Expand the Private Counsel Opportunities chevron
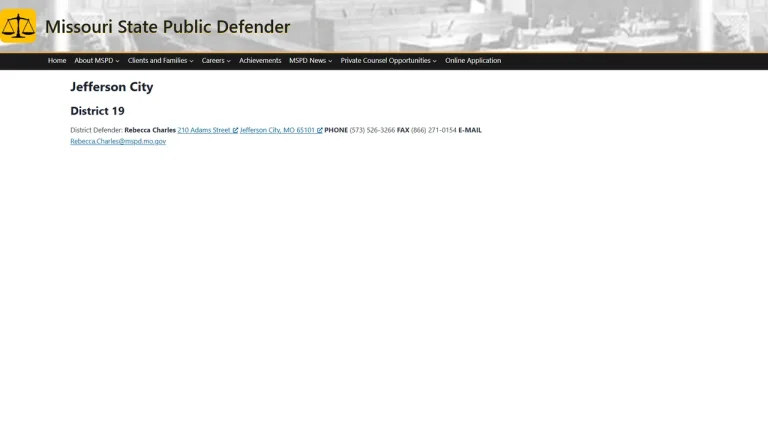768x432 pixels. tap(434, 61)
